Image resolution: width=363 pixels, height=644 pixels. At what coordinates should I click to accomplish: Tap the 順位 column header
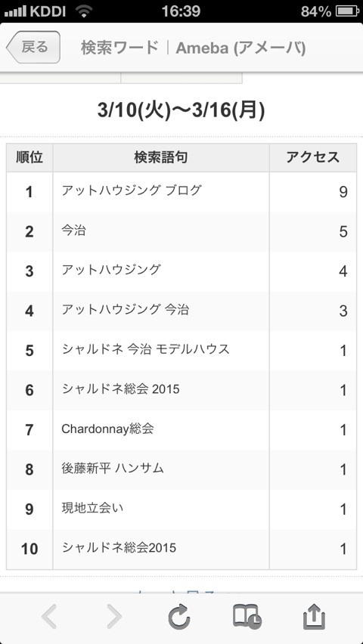point(29,157)
